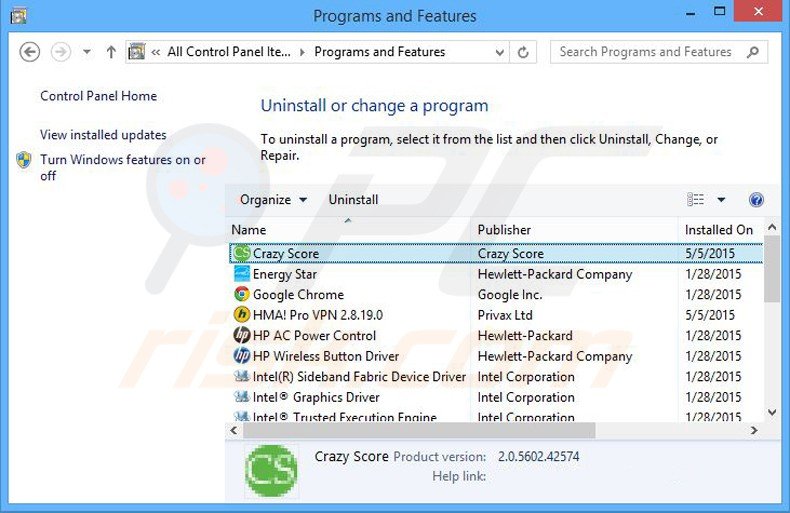Screen dimensions: 790x513
Task: Click Programs and Features breadcrumb
Action: pos(379,52)
